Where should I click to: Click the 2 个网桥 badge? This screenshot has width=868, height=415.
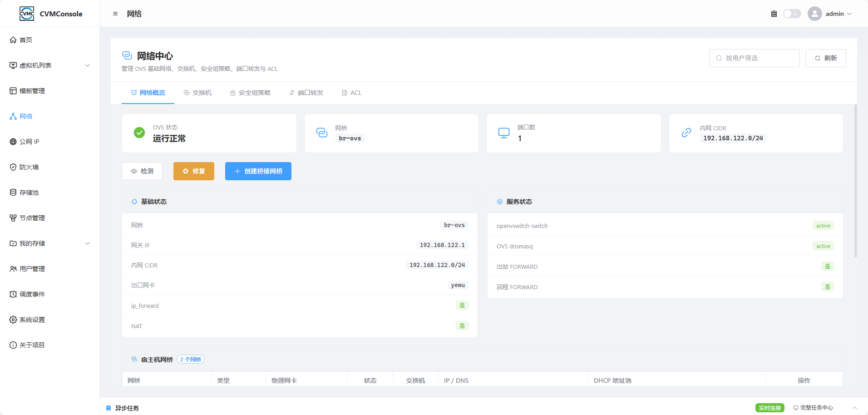(x=191, y=360)
